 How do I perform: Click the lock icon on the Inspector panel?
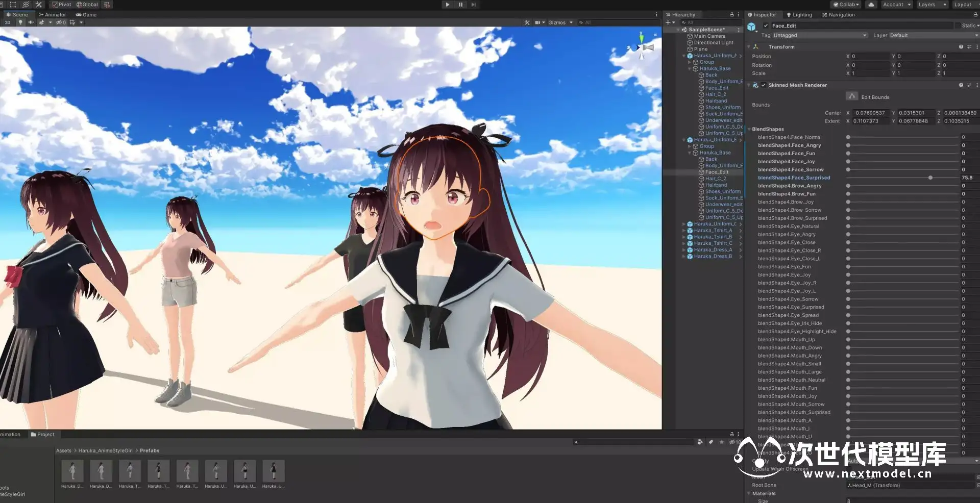975,15
